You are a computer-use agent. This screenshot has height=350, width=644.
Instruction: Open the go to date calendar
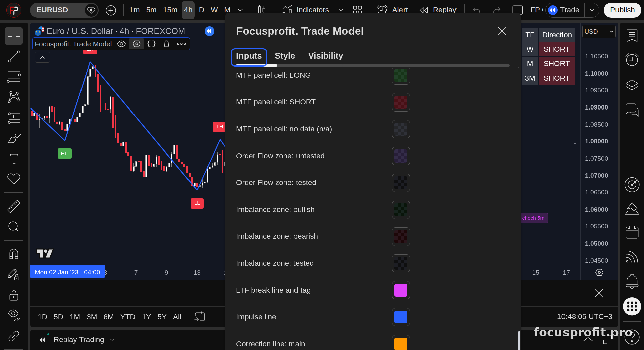200,316
